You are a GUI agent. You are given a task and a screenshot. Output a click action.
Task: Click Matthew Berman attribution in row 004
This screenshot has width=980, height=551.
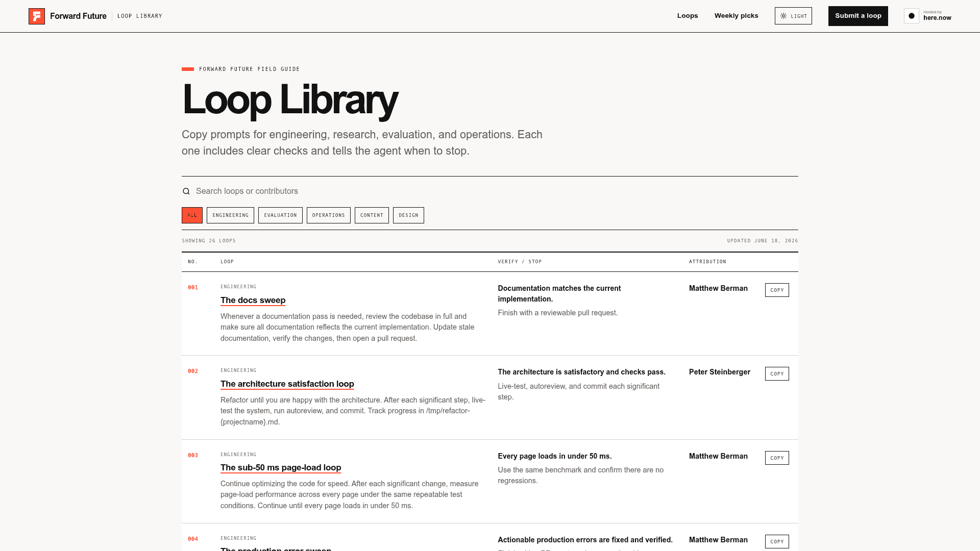point(718,540)
